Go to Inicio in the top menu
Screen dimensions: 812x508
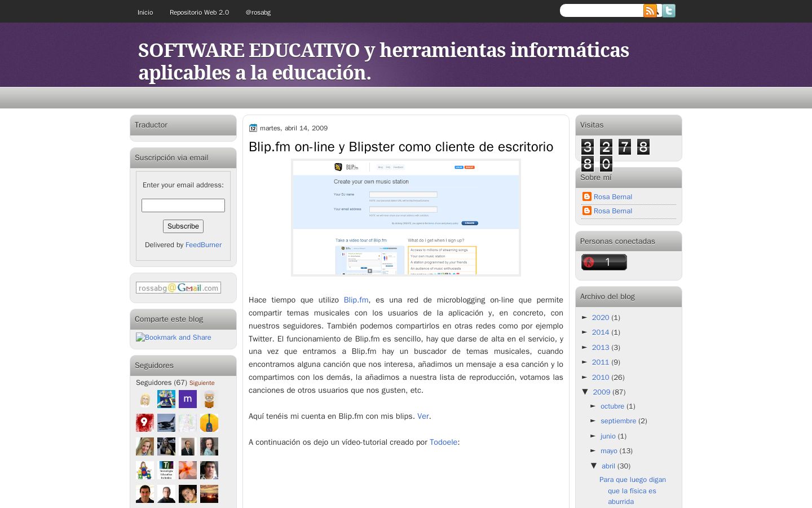coord(145,12)
